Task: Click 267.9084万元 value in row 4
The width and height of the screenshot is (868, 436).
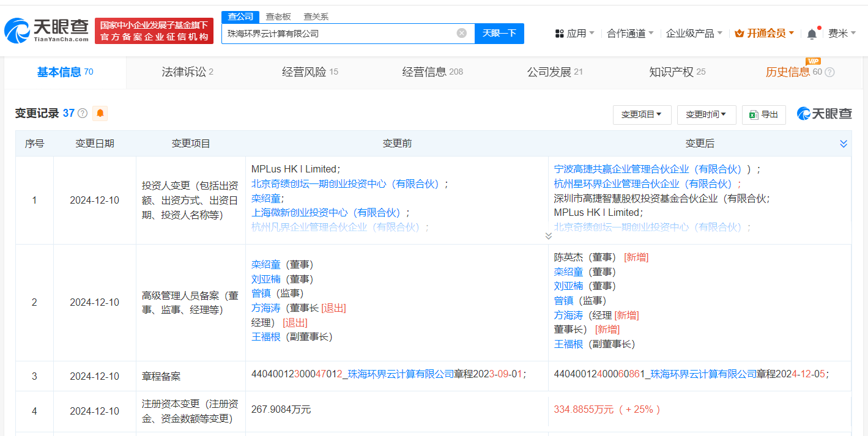Action: (x=281, y=410)
